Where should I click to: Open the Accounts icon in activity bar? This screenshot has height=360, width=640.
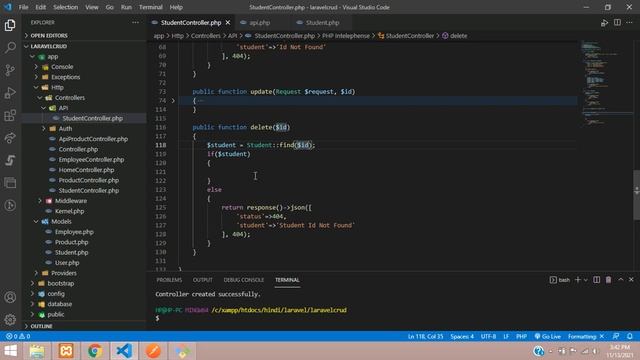click(10, 297)
